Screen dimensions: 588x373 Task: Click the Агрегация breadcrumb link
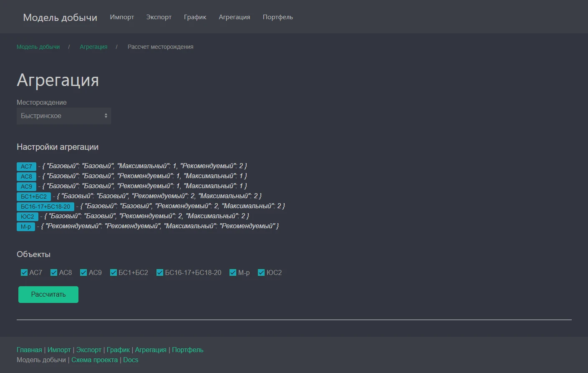click(x=93, y=47)
